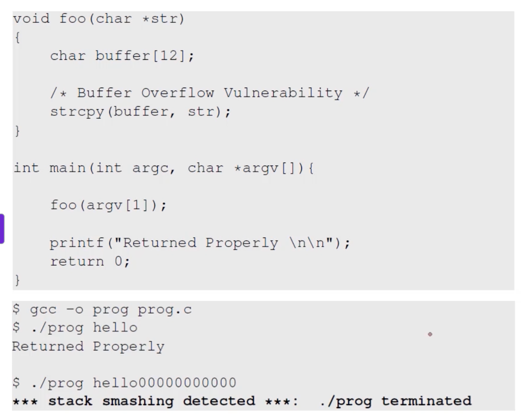This screenshot has height=418, width=532.
Task: Click the ./prog terminated bold text
Action: click(x=396, y=401)
